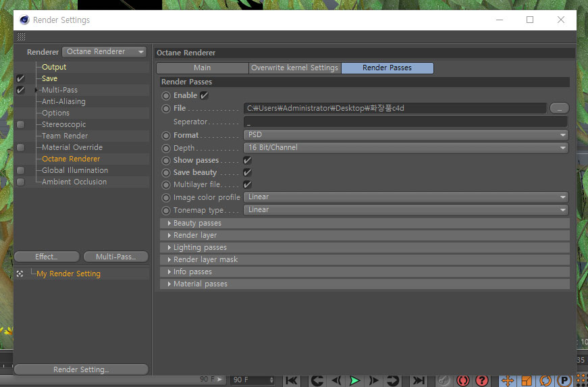The width and height of the screenshot is (588, 387).
Task: Toggle animation dot for Show passes
Action: coord(166,161)
